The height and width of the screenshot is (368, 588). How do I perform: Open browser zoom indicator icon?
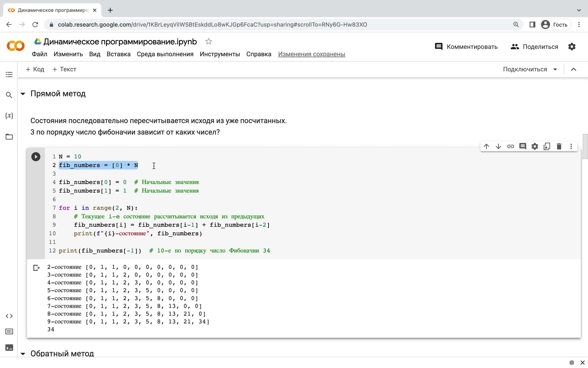pyautogui.click(x=516, y=25)
